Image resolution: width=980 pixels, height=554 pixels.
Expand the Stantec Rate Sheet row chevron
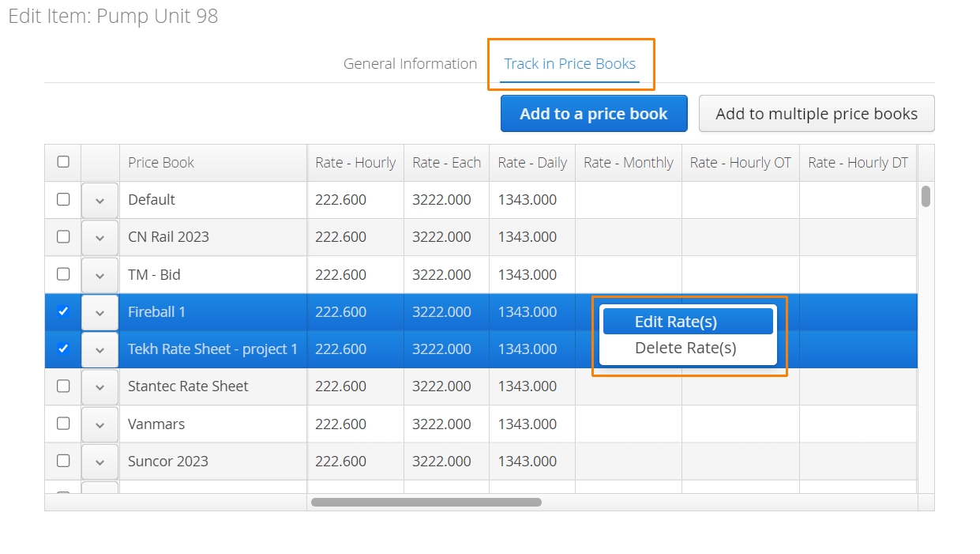[100, 387]
